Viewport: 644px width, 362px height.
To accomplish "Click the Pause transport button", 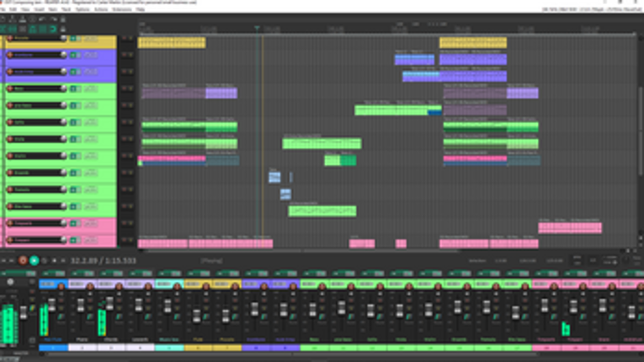I will 63,260.
